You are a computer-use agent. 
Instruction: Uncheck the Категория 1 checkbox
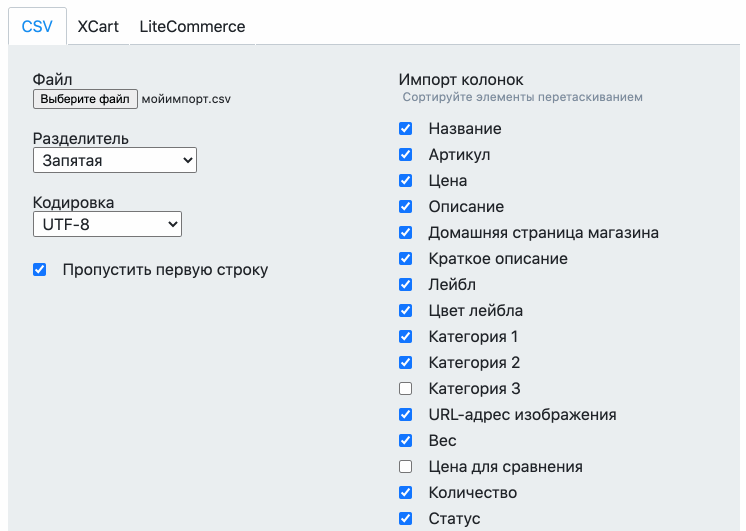coord(405,336)
